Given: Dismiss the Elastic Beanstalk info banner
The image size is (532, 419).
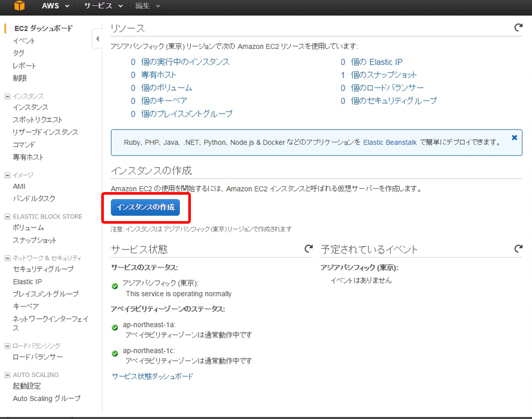Looking at the screenshot, I should click(514, 137).
